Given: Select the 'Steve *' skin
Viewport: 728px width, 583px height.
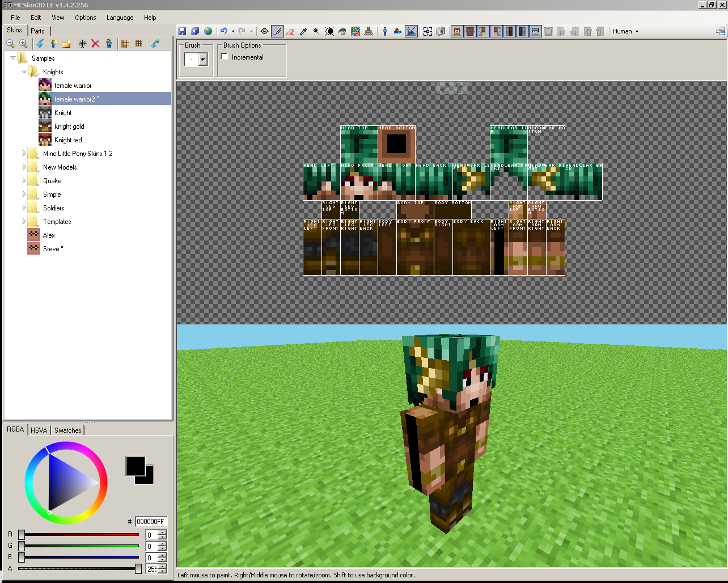Looking at the screenshot, I should (53, 249).
